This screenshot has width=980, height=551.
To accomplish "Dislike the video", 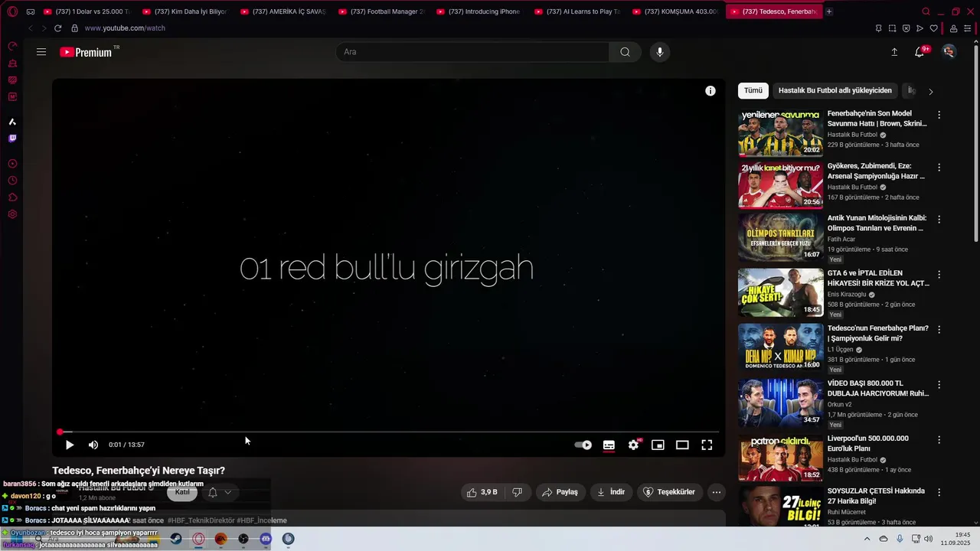I will click(x=517, y=492).
